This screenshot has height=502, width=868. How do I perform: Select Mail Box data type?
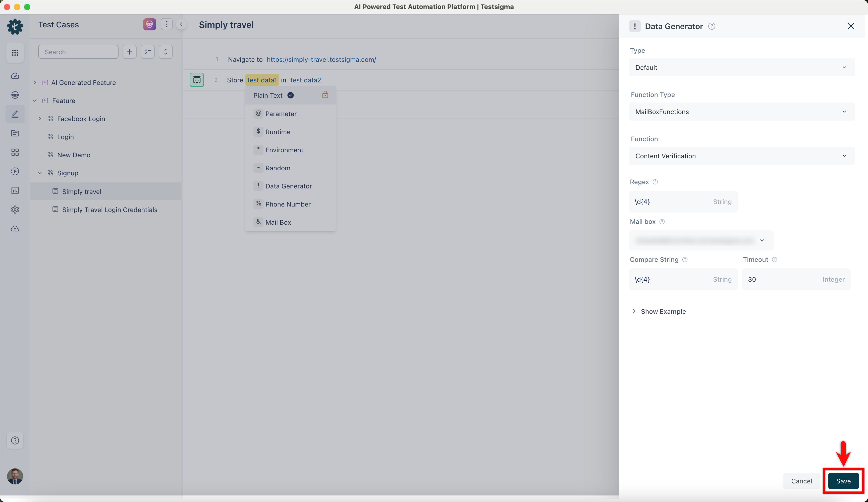(x=290, y=222)
